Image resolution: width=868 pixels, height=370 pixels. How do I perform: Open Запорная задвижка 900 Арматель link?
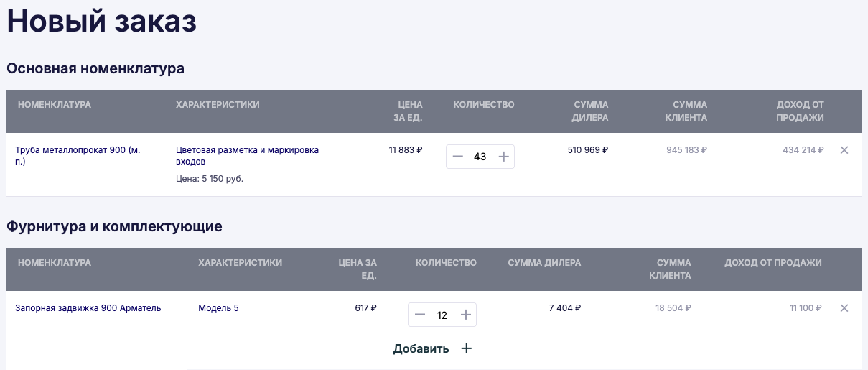[x=88, y=308]
